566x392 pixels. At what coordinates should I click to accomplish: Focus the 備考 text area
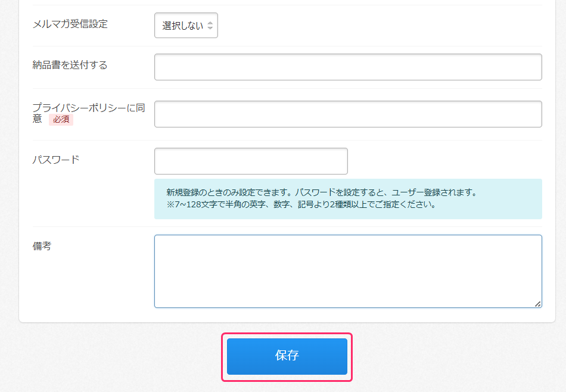click(x=348, y=271)
